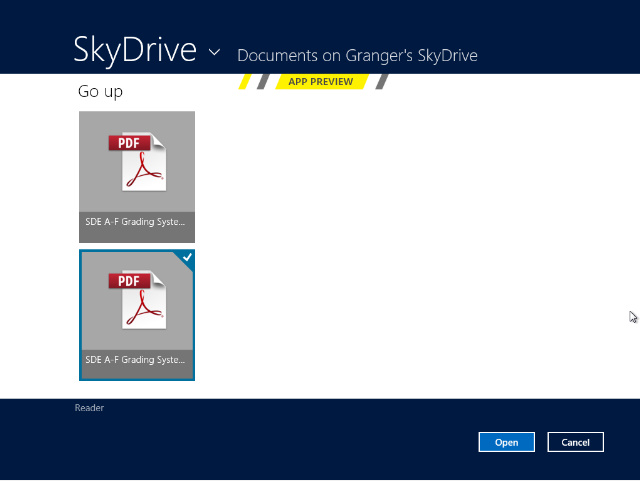The image size is (640, 481).
Task: Select the top SDE A-F Grading System file name
Action: click(x=136, y=222)
